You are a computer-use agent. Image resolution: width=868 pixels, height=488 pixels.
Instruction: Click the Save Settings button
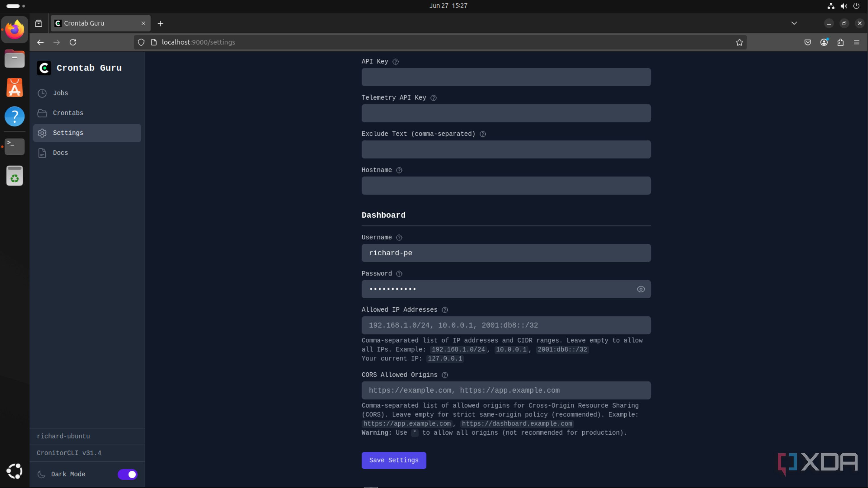coord(394,460)
